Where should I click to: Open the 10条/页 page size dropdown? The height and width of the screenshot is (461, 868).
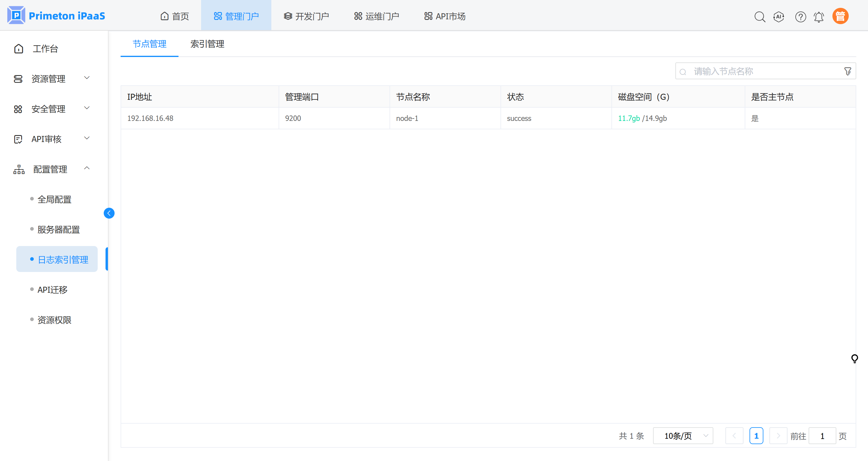[683, 436]
